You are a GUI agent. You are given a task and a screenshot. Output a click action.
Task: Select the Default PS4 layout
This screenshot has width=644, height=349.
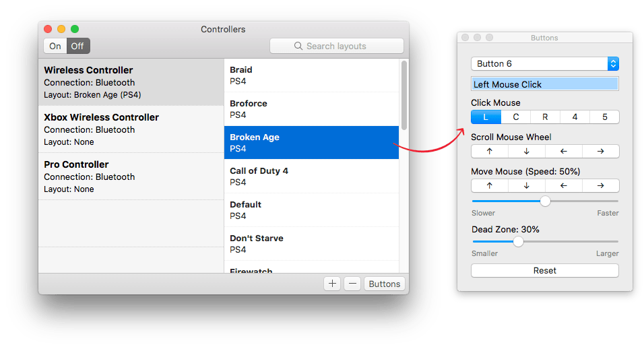pos(311,210)
